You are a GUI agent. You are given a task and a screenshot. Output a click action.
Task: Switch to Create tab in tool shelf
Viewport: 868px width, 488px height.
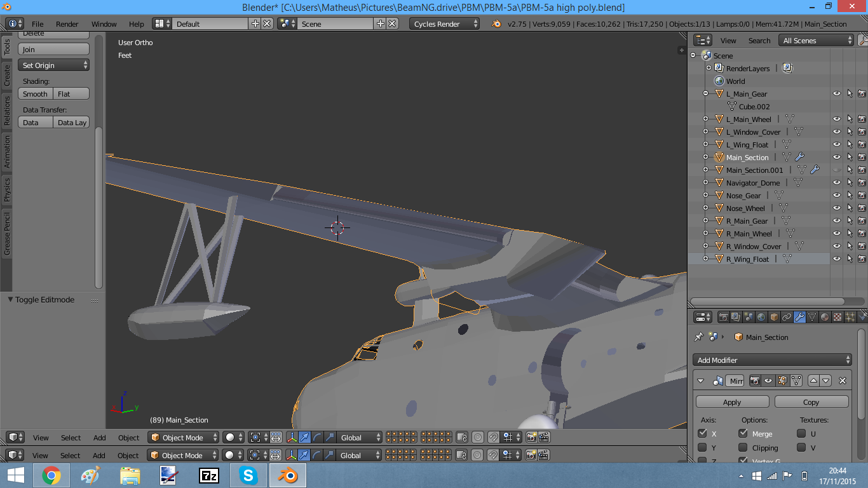tap(7, 74)
